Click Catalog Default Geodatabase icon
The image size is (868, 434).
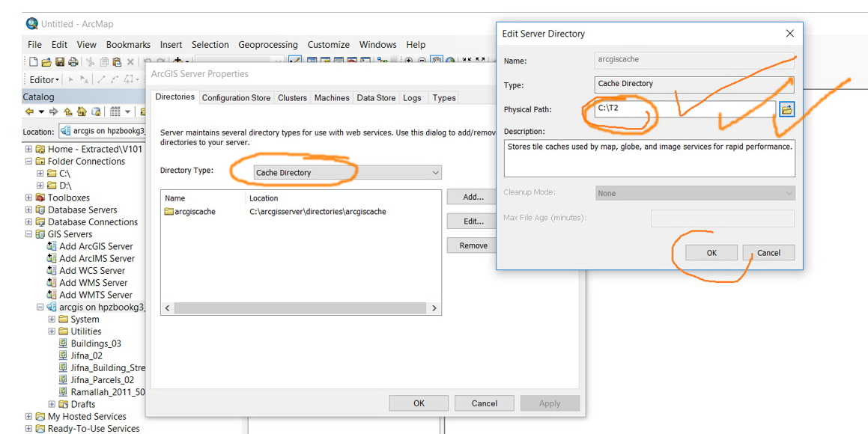point(96,111)
